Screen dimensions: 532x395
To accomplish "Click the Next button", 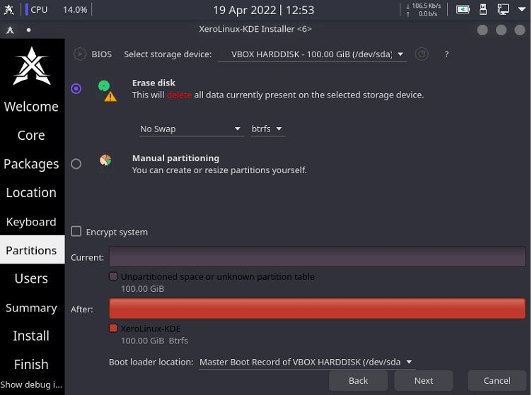I will [424, 381].
